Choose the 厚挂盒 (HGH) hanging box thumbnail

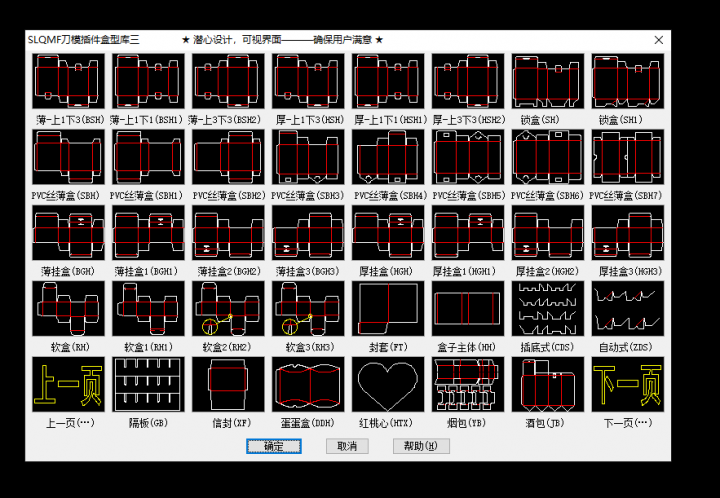coord(388,233)
